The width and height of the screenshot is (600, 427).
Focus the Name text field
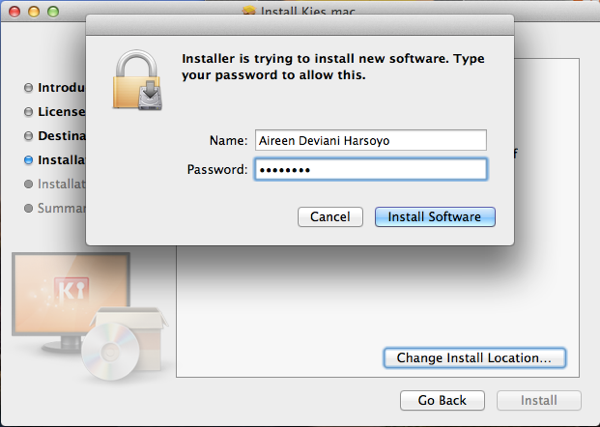coord(371,140)
